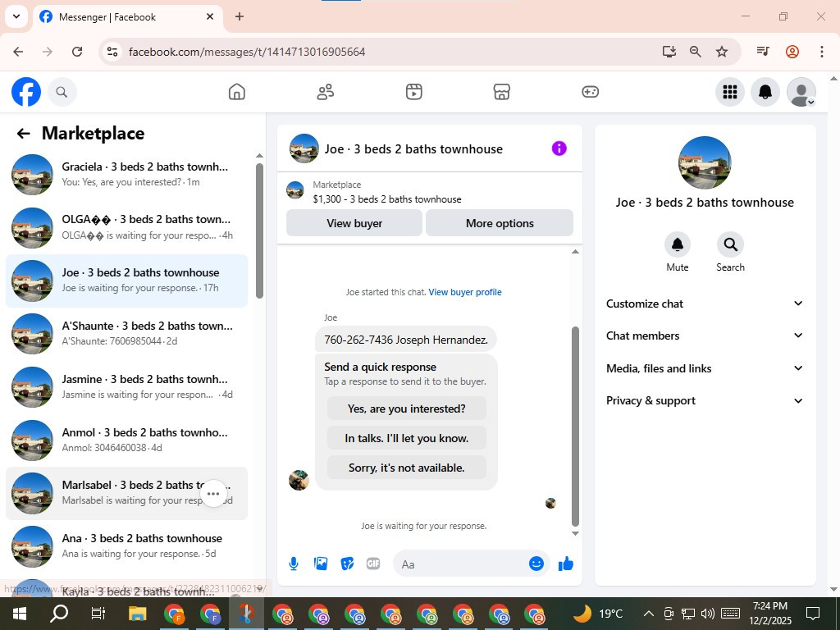The height and width of the screenshot is (630, 840).
Task: Open File Explorer from the taskbar
Action: point(138,614)
